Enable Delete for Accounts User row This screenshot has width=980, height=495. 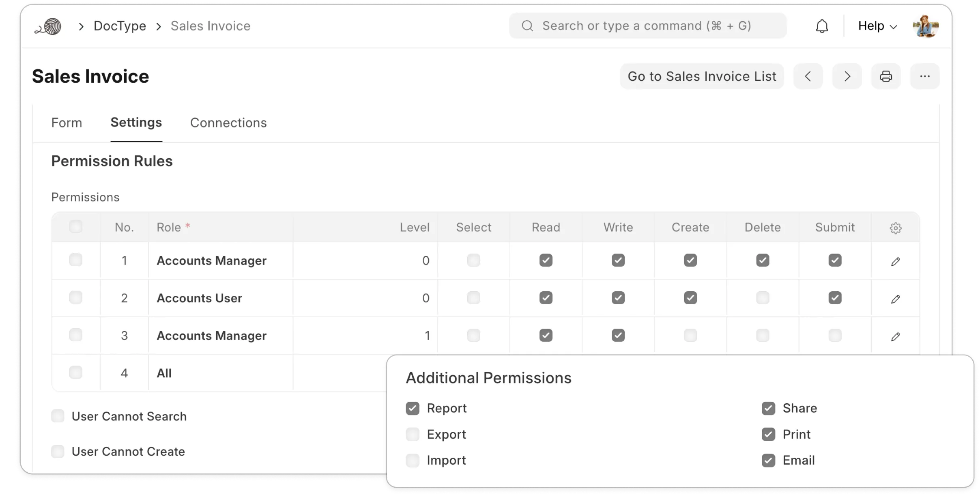click(x=763, y=298)
